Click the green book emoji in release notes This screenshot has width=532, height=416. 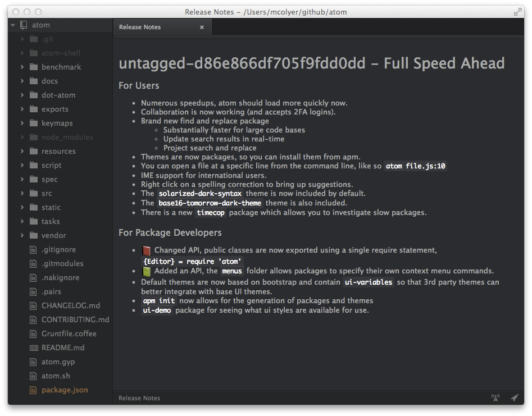click(x=146, y=271)
